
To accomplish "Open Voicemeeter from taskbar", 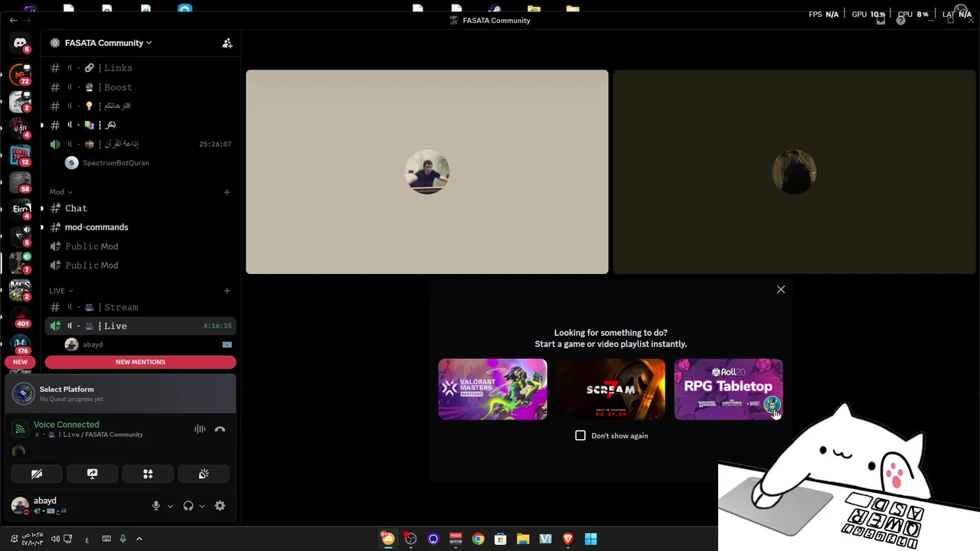I will coord(456,539).
